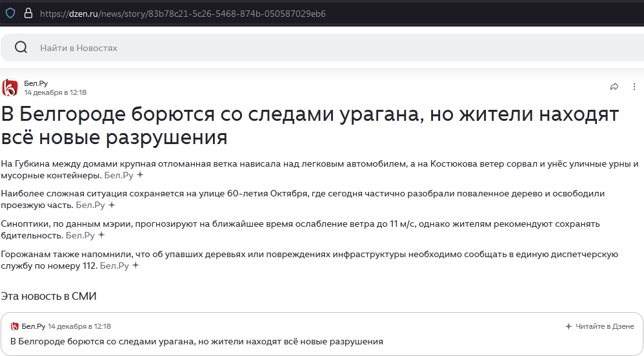
Task: Open Бел.Ру link after 'мусорные контейнеры'
Action: click(119, 175)
